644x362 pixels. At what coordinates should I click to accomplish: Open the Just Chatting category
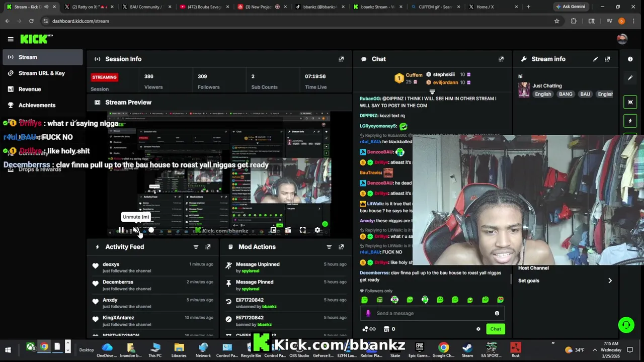pos(547,85)
